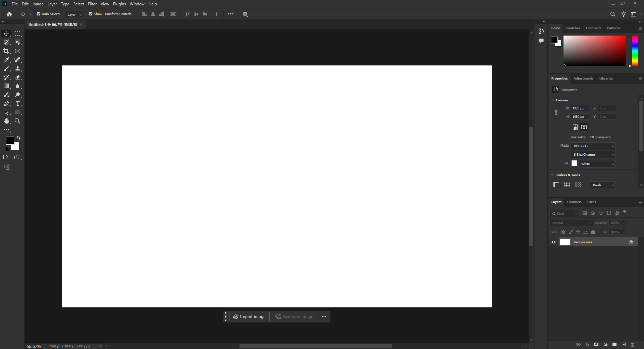The width and height of the screenshot is (644, 349).
Task: Open the Align left edges option
Action: pyautogui.click(x=144, y=14)
